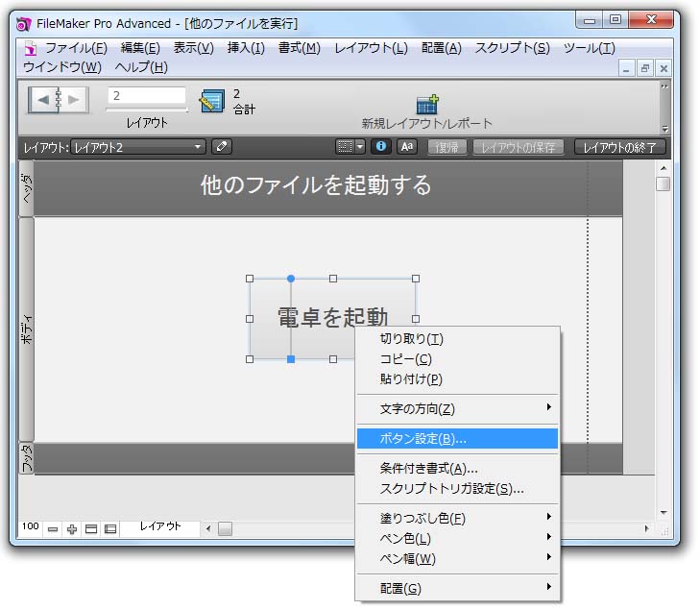
Task: Click the horizontal scrollbar thumb
Action: pyautogui.click(x=225, y=529)
